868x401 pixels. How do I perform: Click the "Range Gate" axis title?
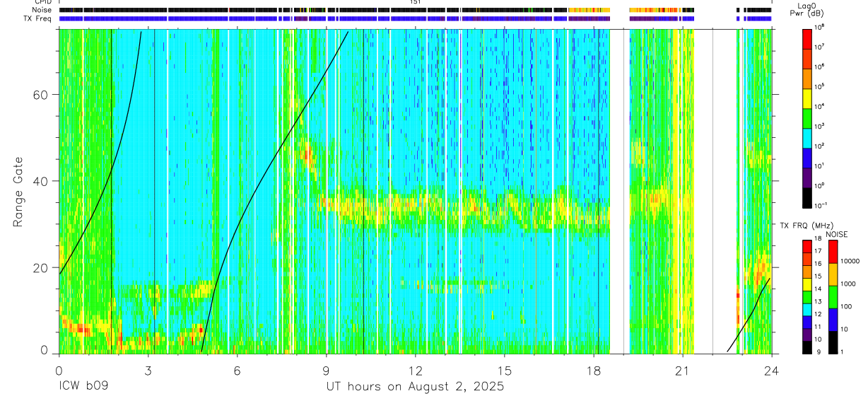click(18, 192)
